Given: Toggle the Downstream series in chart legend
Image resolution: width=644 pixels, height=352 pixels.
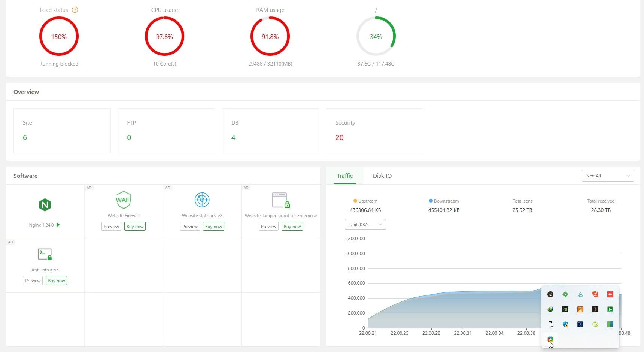Looking at the screenshot, I should 444,201.
